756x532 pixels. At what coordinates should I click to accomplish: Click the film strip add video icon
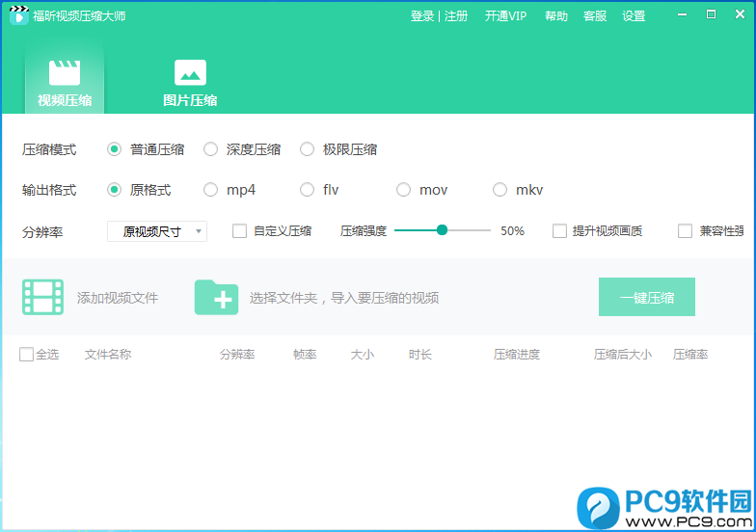coord(42,298)
